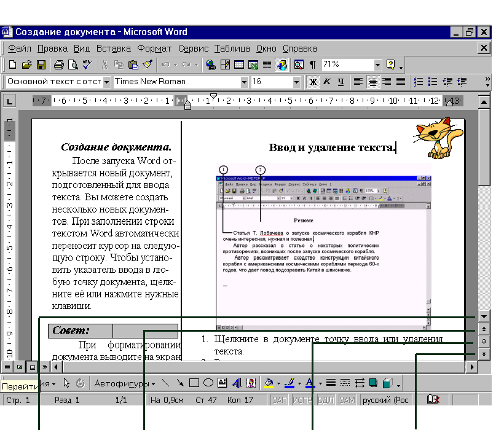Apply Shadow to the shape
Viewport: 504px width, 430px height.
coord(374,383)
